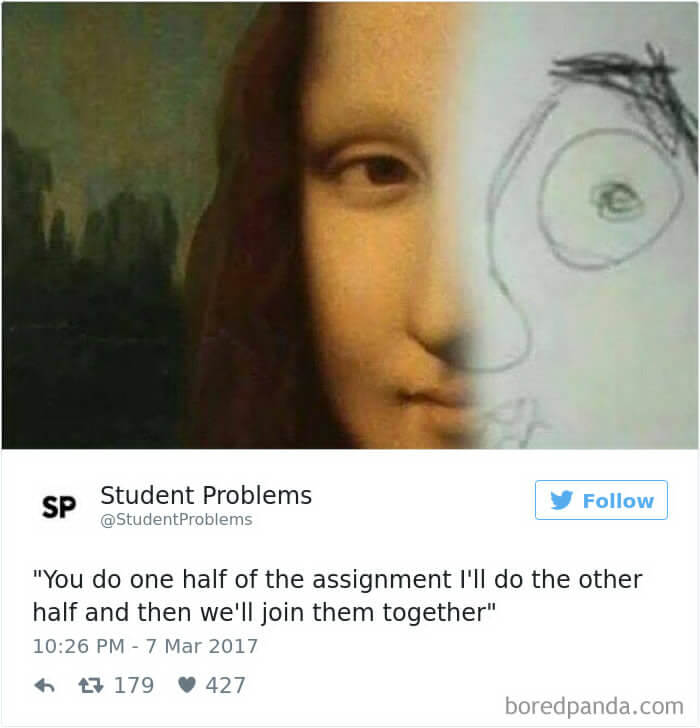700x728 pixels.
Task: Open the SP profile avatar
Action: click(58, 507)
